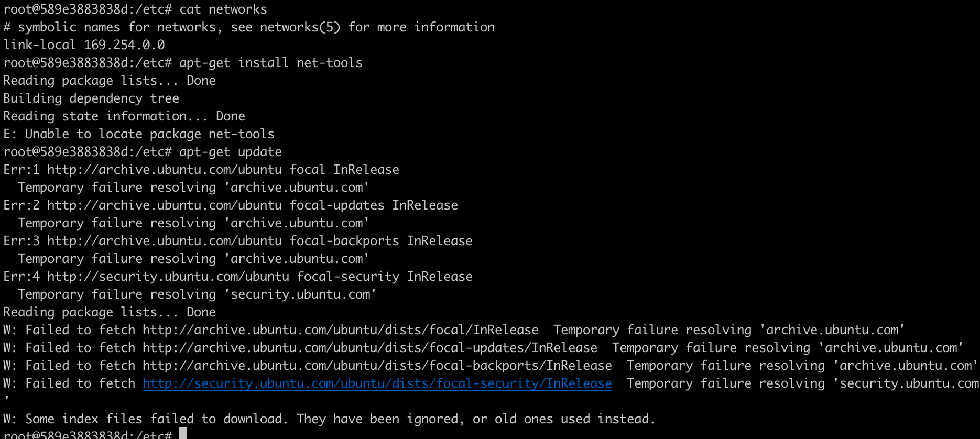Click the focal-backports/InRelease failed fetch URL
This screenshot has width=980, height=439.
coord(377,366)
